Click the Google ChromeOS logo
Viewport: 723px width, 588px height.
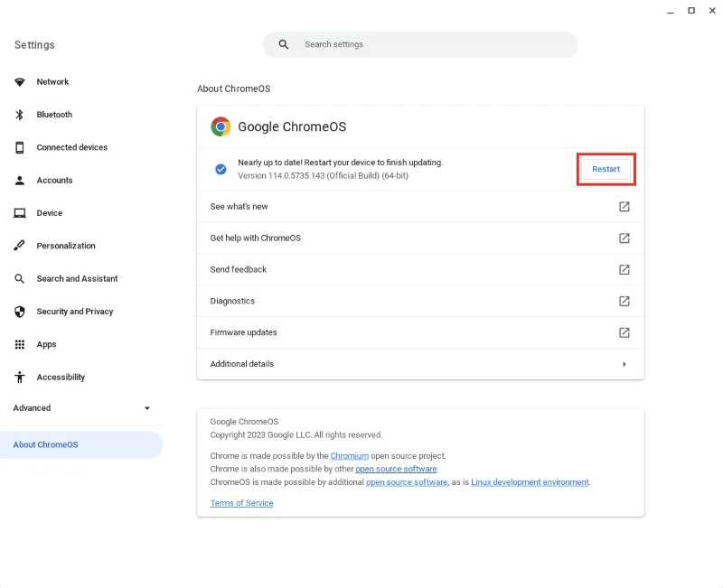pyautogui.click(x=220, y=126)
